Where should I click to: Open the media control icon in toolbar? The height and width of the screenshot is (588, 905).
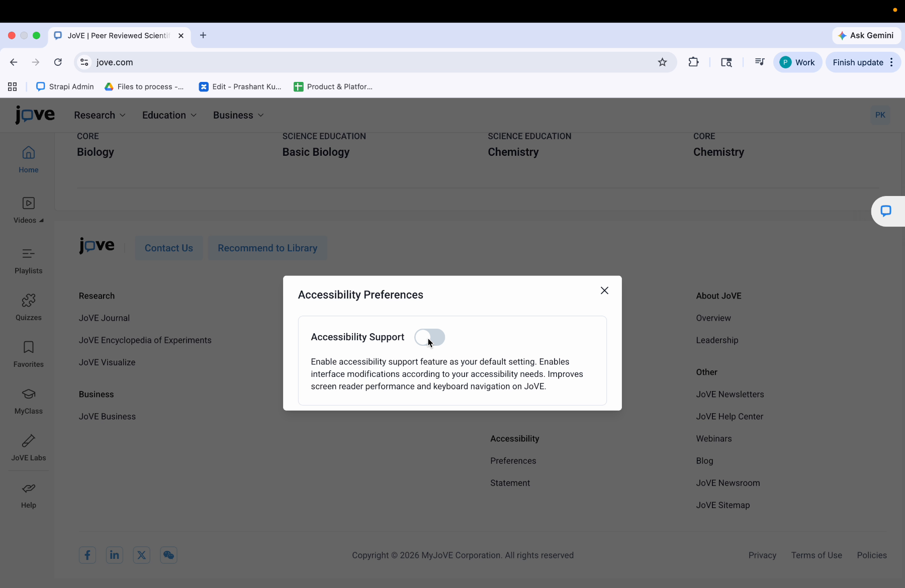(760, 62)
